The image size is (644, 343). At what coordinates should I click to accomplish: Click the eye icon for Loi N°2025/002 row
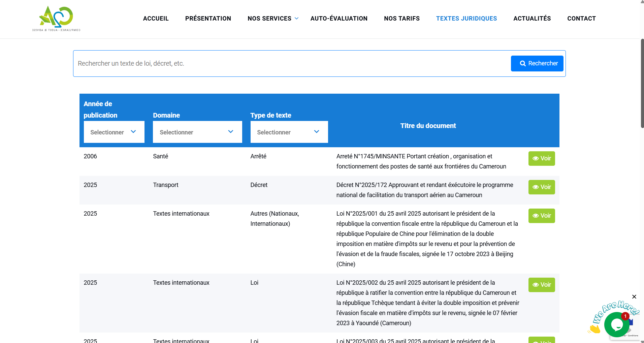536,285
